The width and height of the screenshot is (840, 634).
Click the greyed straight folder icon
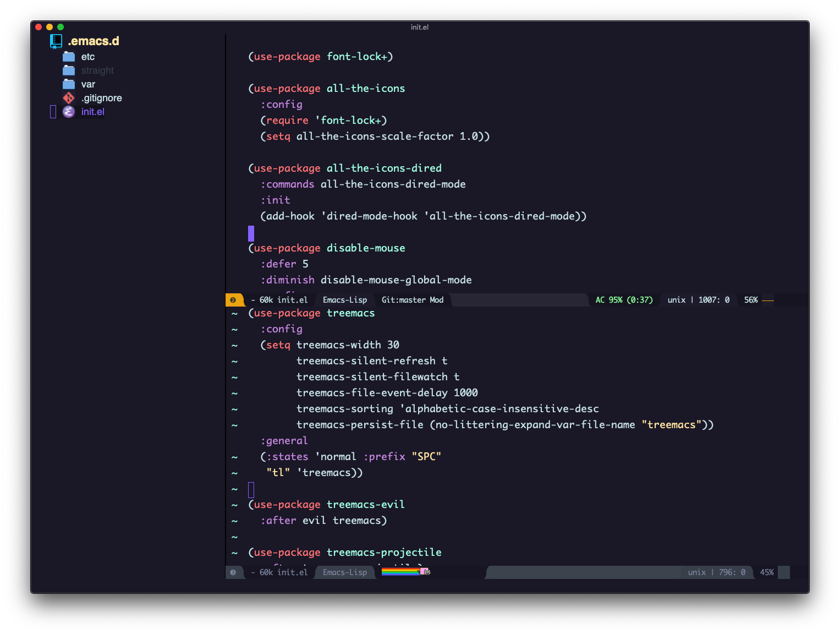pos(69,70)
